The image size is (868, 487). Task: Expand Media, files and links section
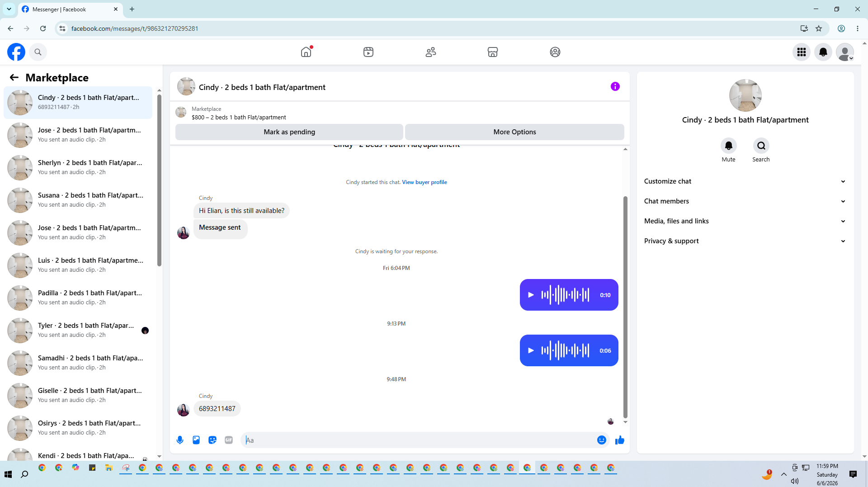click(745, 221)
